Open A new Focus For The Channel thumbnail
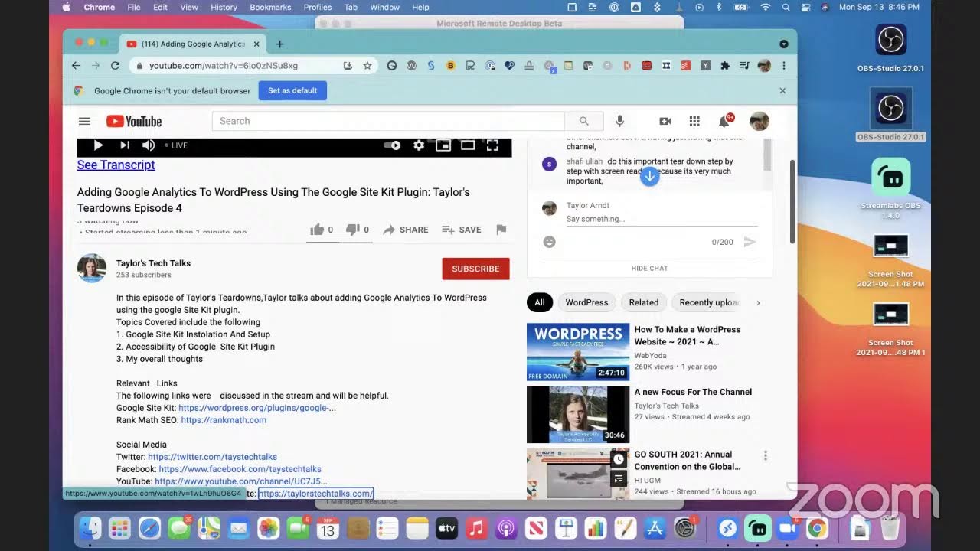Screen dimensions: 980x551 tap(578, 414)
